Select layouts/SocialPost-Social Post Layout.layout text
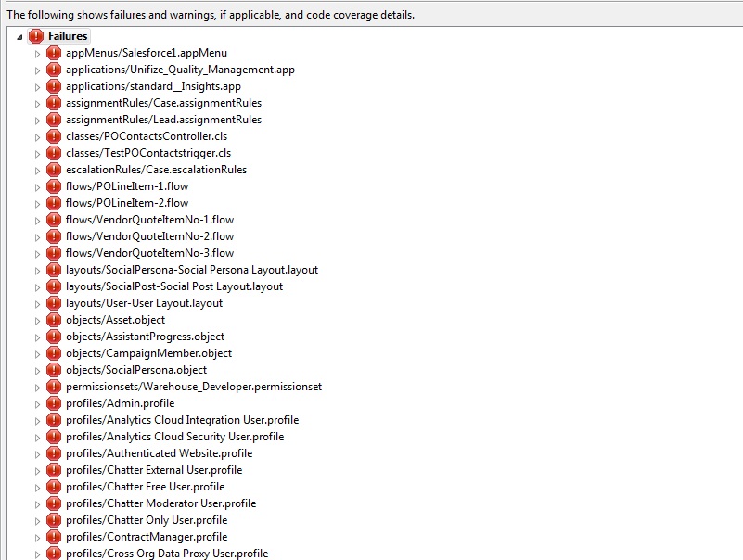The height and width of the screenshot is (560, 743). coord(174,286)
